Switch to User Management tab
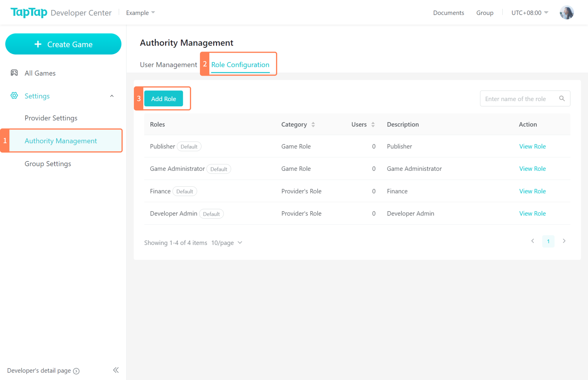This screenshot has width=588, height=380. click(168, 65)
